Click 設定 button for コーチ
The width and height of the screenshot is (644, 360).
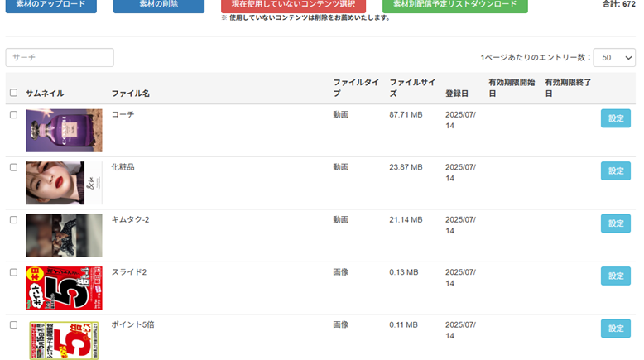tap(615, 118)
